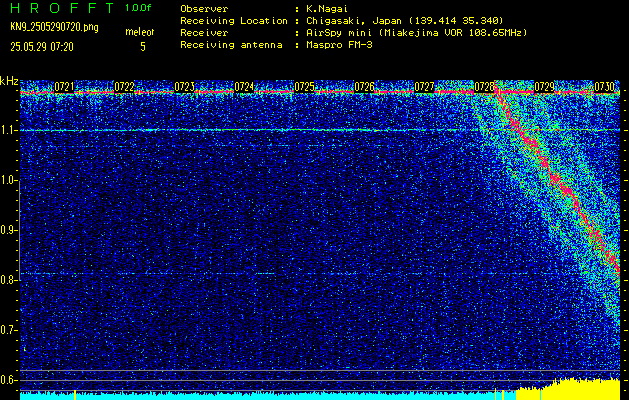Click the meteor count label
This screenshot has width=629, height=400.
140,32
